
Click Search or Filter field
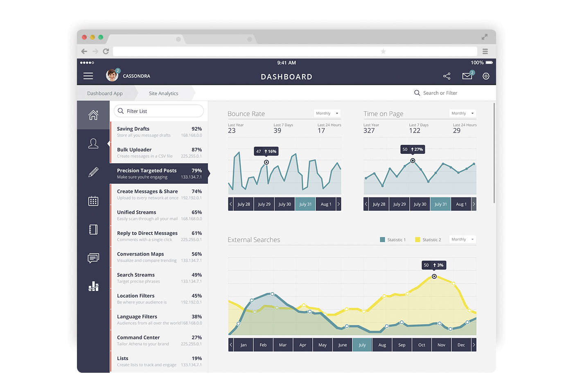pos(440,93)
